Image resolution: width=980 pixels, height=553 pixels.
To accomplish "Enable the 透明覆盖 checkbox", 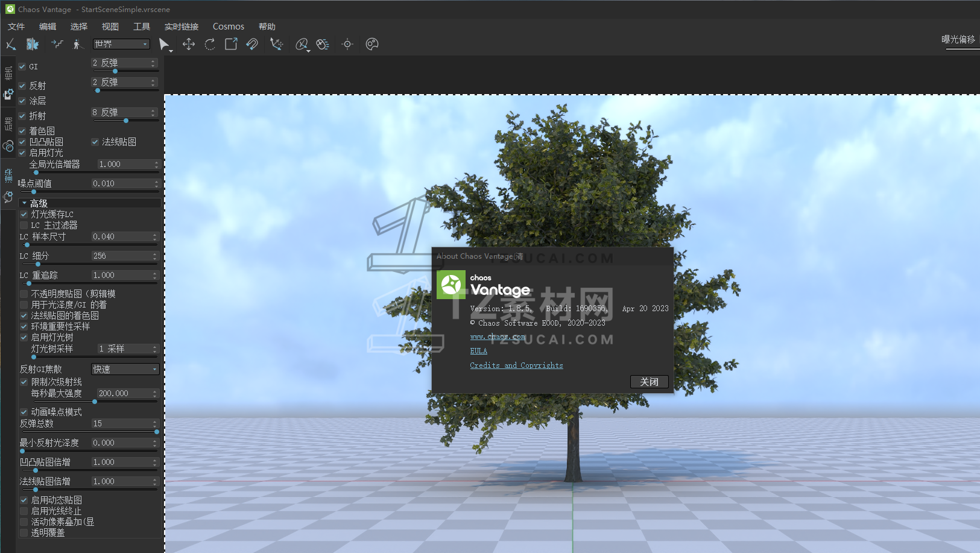I will [24, 532].
